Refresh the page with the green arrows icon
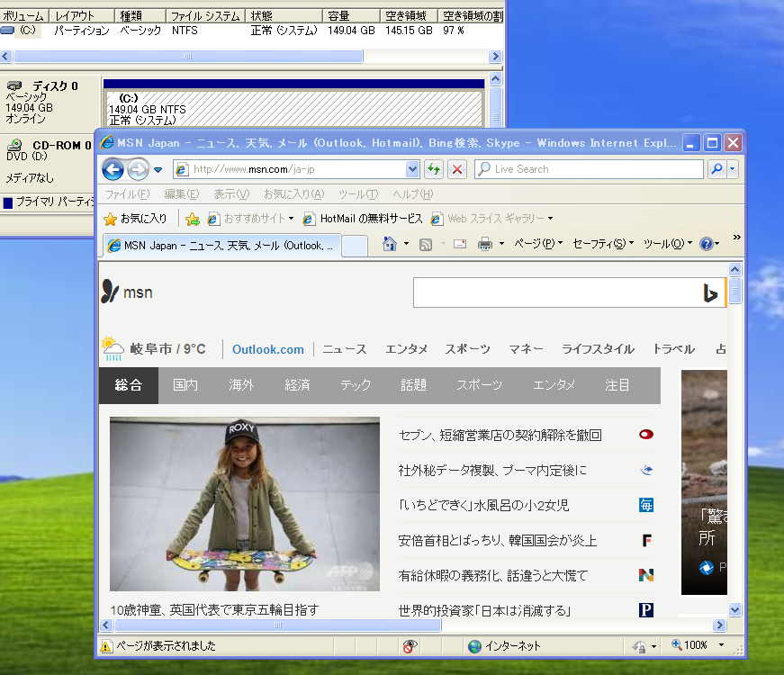This screenshot has width=784, height=675. [433, 169]
